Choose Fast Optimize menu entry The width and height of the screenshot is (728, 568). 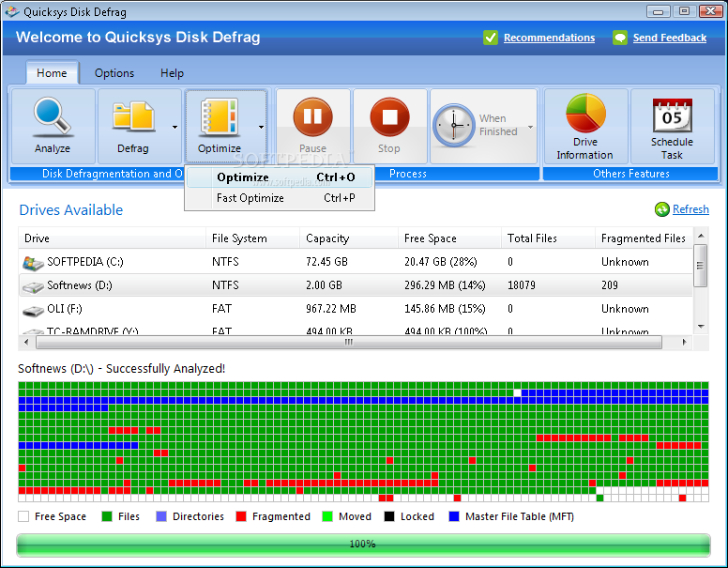point(280,198)
